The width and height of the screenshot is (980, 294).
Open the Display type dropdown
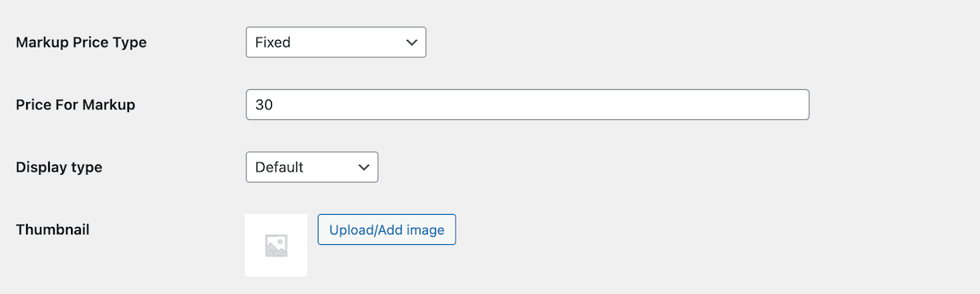click(x=312, y=167)
